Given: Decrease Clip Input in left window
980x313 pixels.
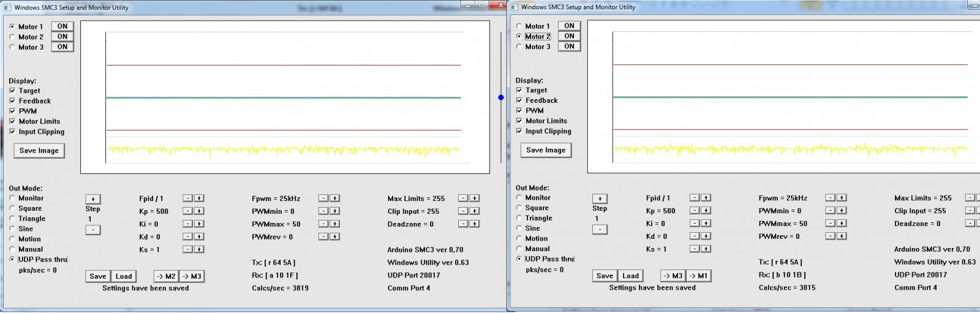Looking at the screenshot, I should click(x=463, y=211).
